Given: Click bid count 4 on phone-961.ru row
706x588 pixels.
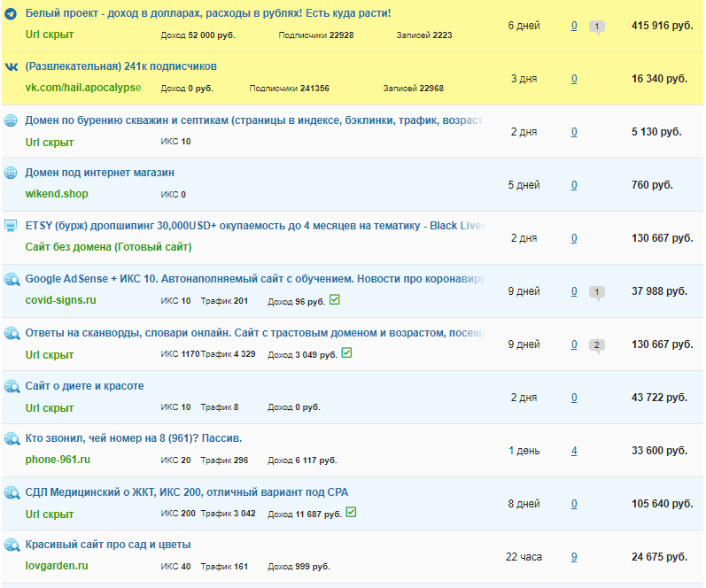Looking at the screenshot, I should tap(574, 451).
